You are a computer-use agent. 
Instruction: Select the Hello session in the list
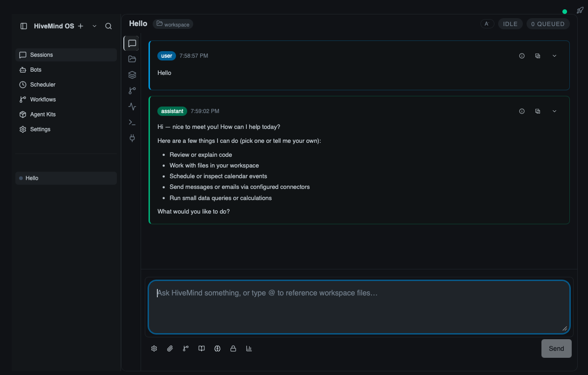(x=66, y=178)
